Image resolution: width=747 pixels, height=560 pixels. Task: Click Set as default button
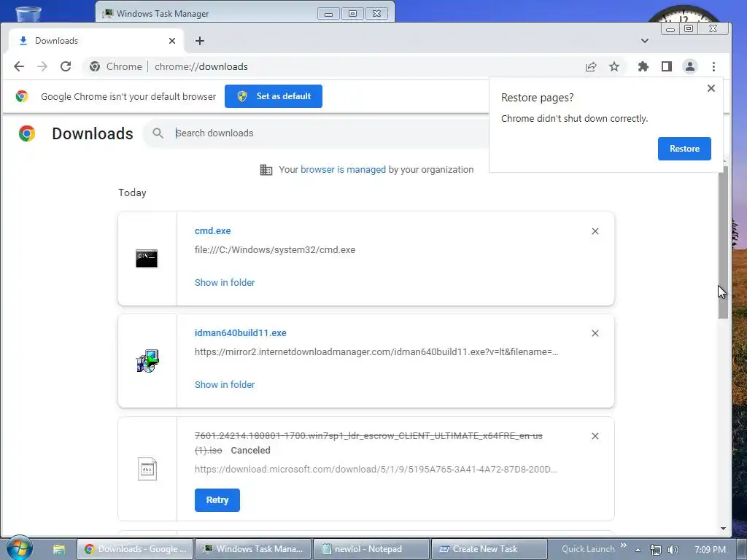(273, 96)
